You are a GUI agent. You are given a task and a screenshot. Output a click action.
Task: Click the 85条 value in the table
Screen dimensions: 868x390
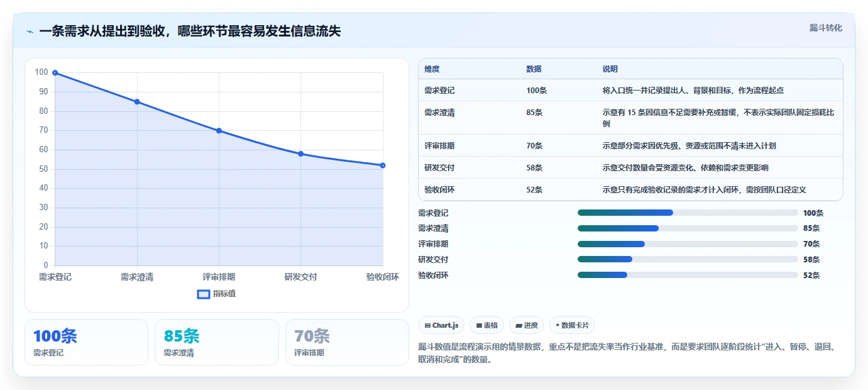pyautogui.click(x=535, y=113)
